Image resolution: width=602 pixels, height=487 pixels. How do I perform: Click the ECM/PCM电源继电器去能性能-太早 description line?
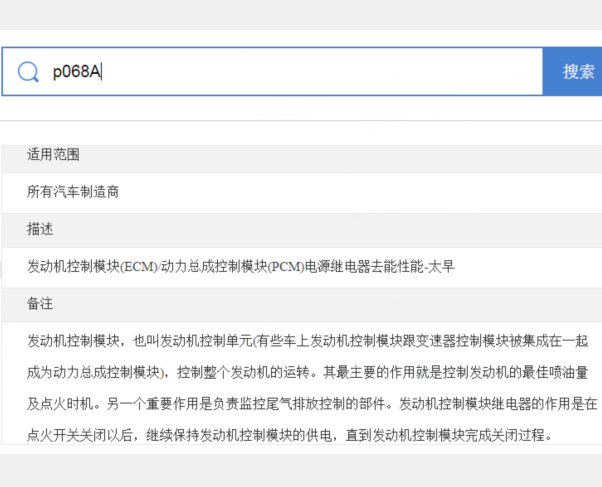point(241,266)
